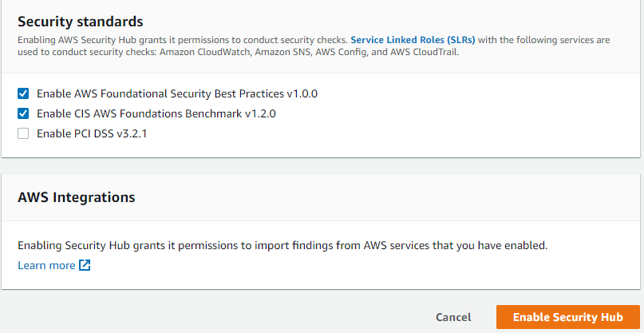Click the 'Enable AWS Foundational Security Best Practices v1.0.0' label
Screen dimensions: 644x333
click(177, 93)
